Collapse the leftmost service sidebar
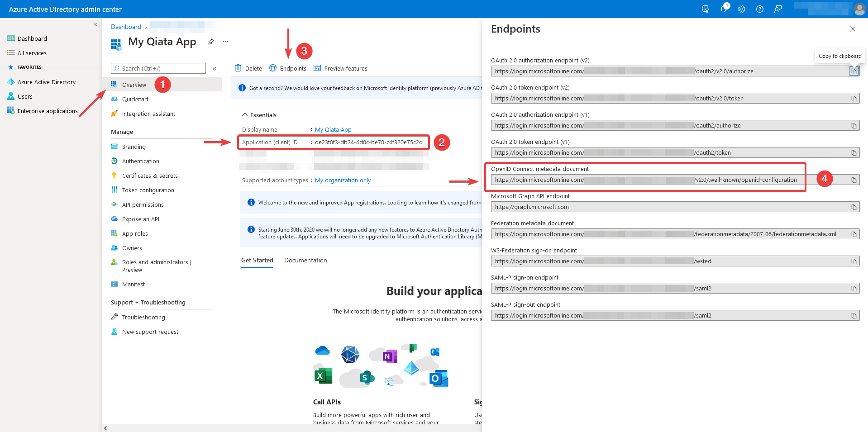This screenshot has height=432, width=868. (95, 24)
